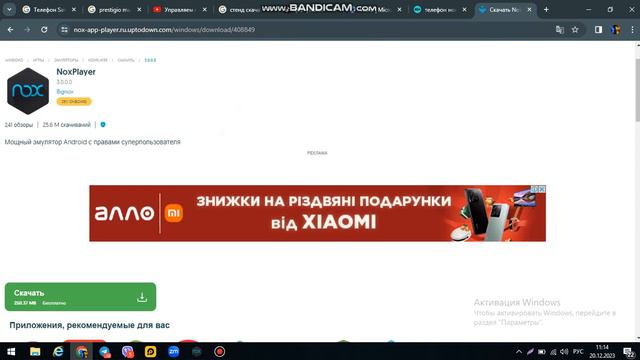
Task: Go back with browser back arrow
Action: pyautogui.click(x=10, y=29)
